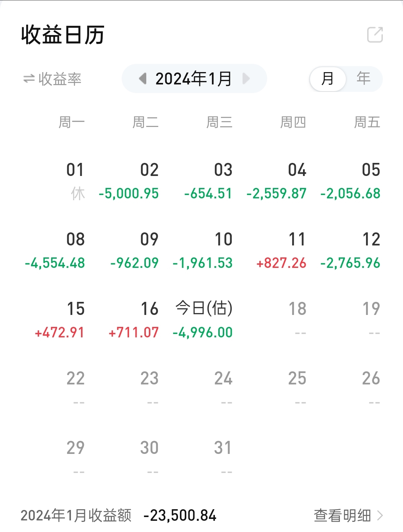The height and width of the screenshot is (532, 403).
Task: Tap the 2024年1月收益额 total -23,500.84
Action: (180, 515)
